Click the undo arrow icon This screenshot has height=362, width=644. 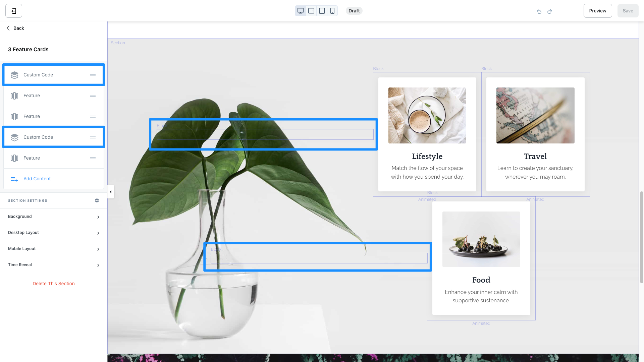tap(539, 11)
